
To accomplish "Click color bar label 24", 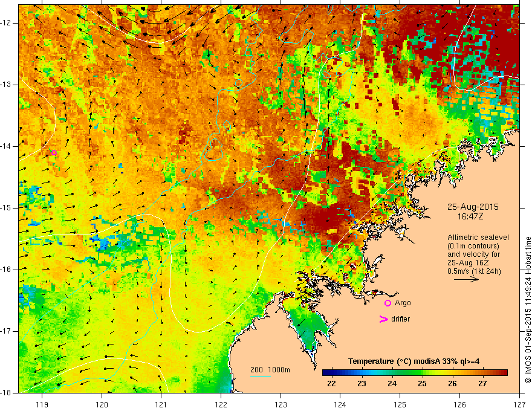I will coord(392,384).
